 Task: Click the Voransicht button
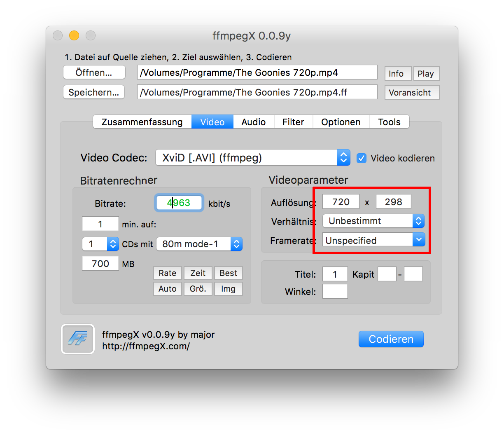(x=412, y=93)
